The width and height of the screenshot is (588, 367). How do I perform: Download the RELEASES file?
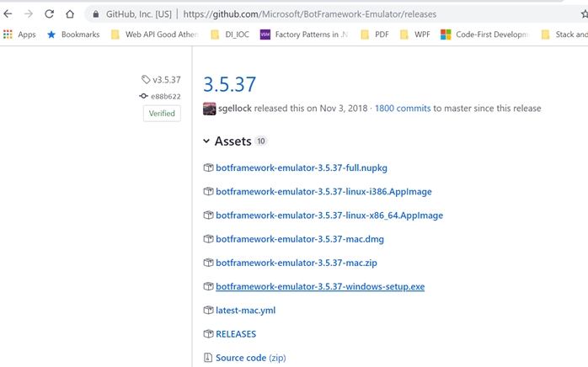236,334
